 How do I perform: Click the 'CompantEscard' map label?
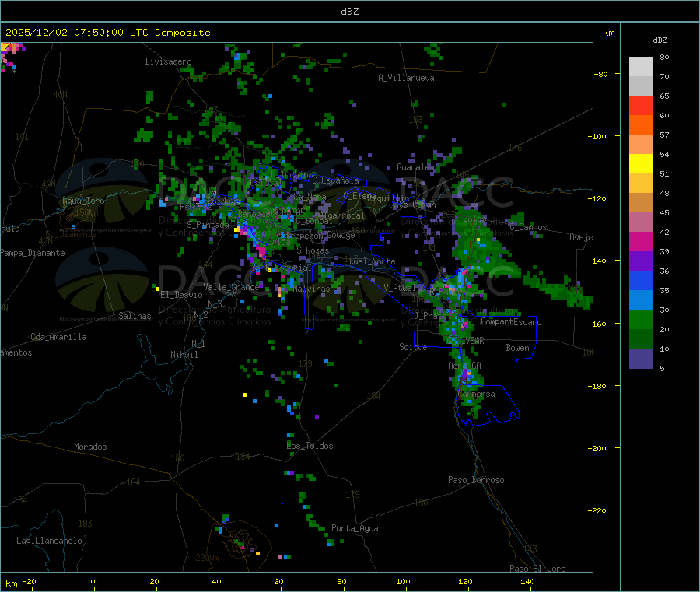tap(511, 322)
